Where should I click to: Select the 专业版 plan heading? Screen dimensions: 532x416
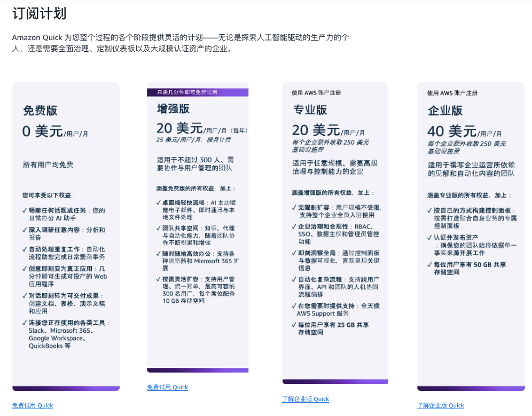[310, 110]
